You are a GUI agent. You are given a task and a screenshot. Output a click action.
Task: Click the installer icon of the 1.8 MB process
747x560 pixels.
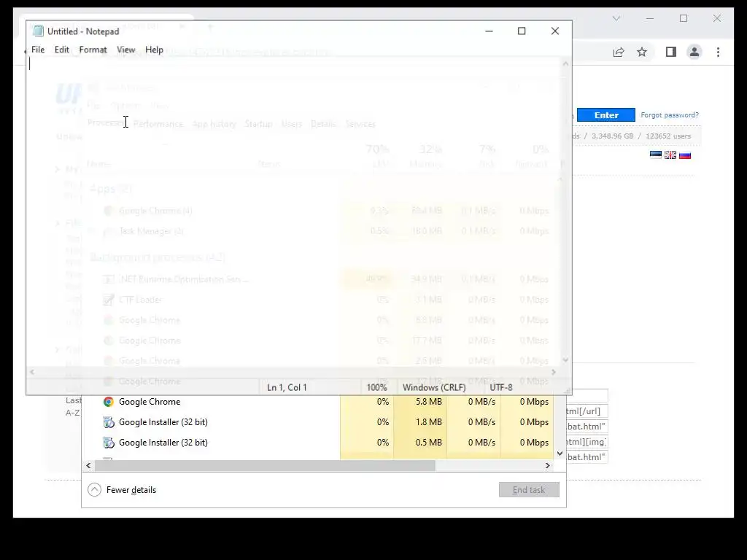(109, 422)
